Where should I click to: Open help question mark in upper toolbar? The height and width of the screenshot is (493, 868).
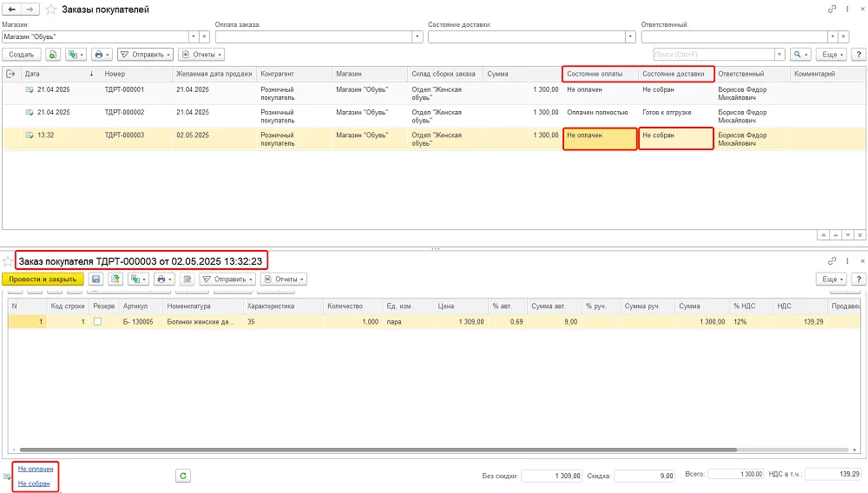pyautogui.click(x=858, y=54)
